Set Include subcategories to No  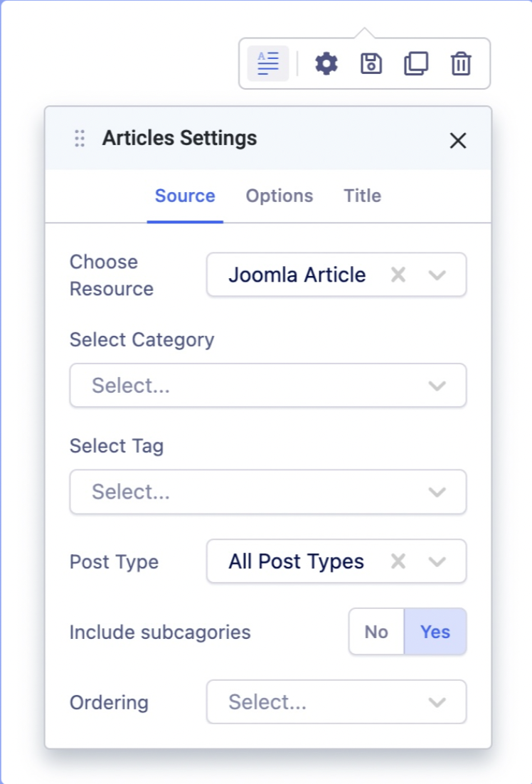[376, 631]
